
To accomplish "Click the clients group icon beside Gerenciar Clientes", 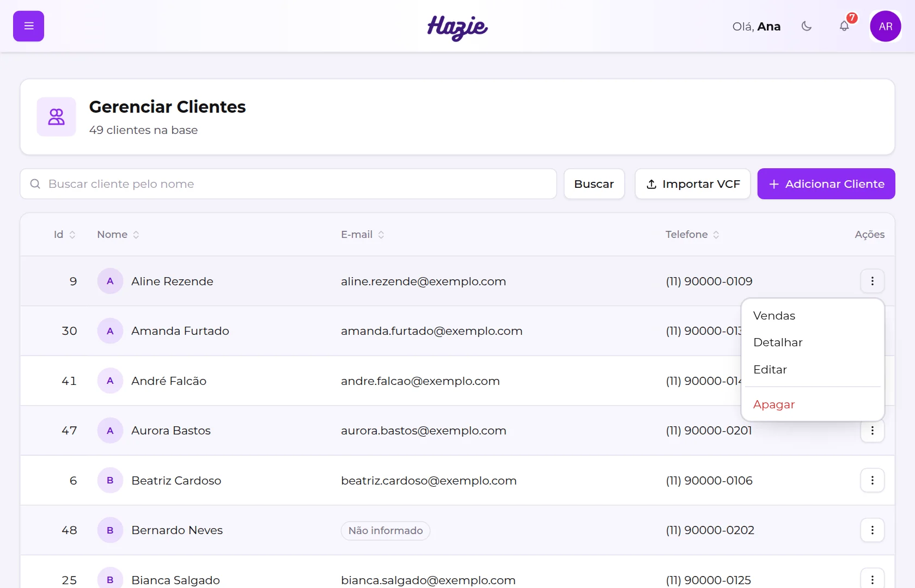I will (x=56, y=117).
